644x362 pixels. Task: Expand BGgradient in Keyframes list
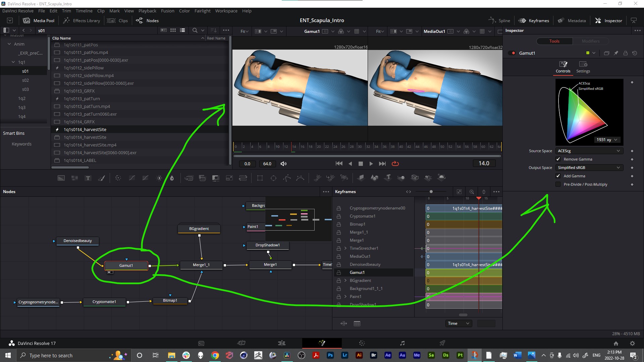tap(345, 281)
